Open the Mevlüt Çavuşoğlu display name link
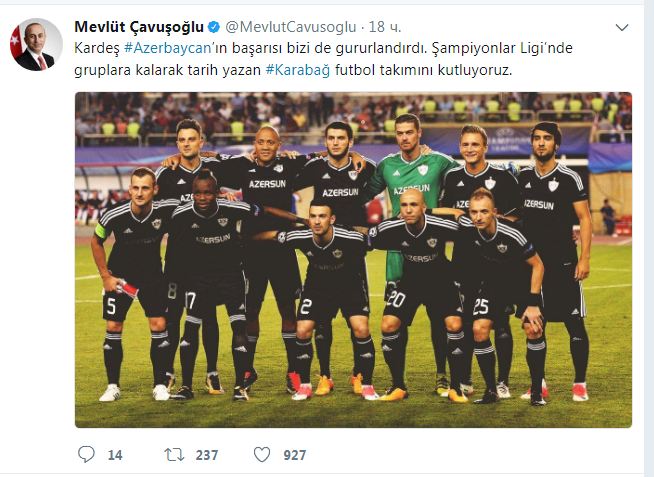 [x=139, y=27]
